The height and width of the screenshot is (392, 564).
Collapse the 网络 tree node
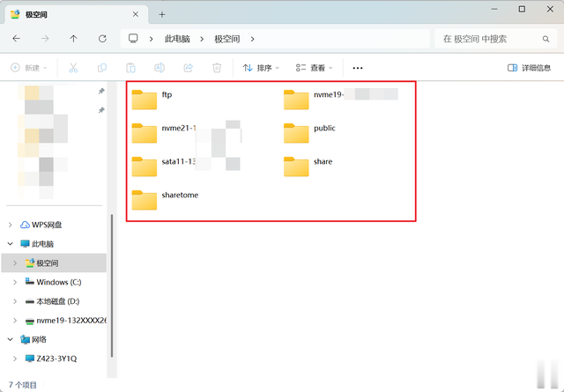pos(11,339)
